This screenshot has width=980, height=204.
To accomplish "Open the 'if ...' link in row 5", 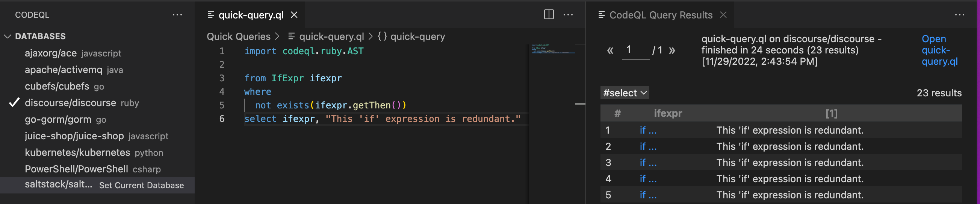I will [648, 195].
